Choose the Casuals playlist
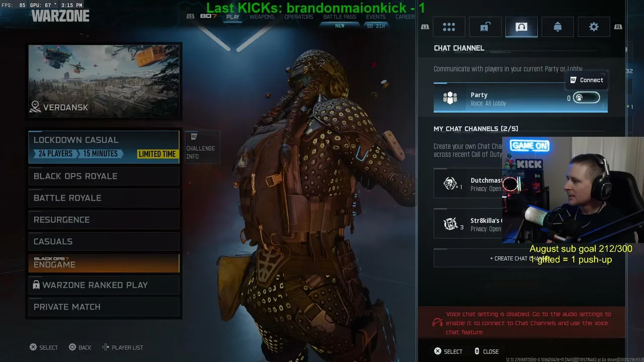This screenshot has height=362, width=644. click(104, 241)
